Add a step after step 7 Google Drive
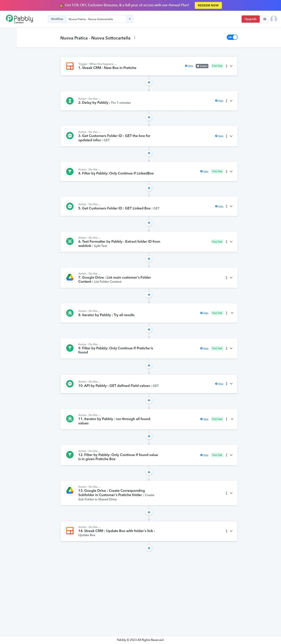The width and height of the screenshot is (281, 644). pos(149,295)
